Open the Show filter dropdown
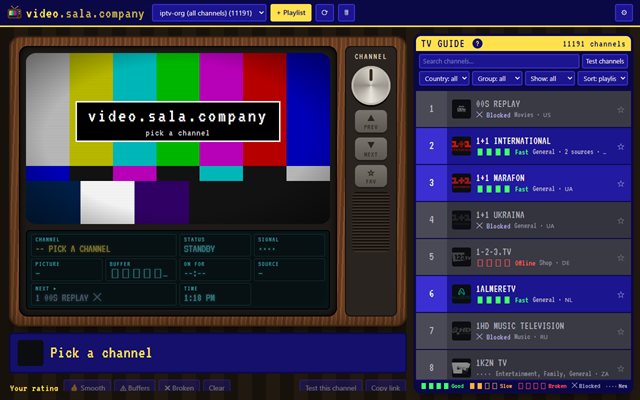The width and height of the screenshot is (640, 400). click(x=550, y=78)
